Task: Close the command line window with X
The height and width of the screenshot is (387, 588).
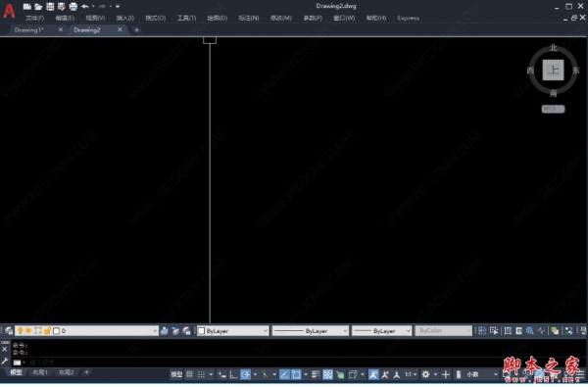Action: pos(5,349)
